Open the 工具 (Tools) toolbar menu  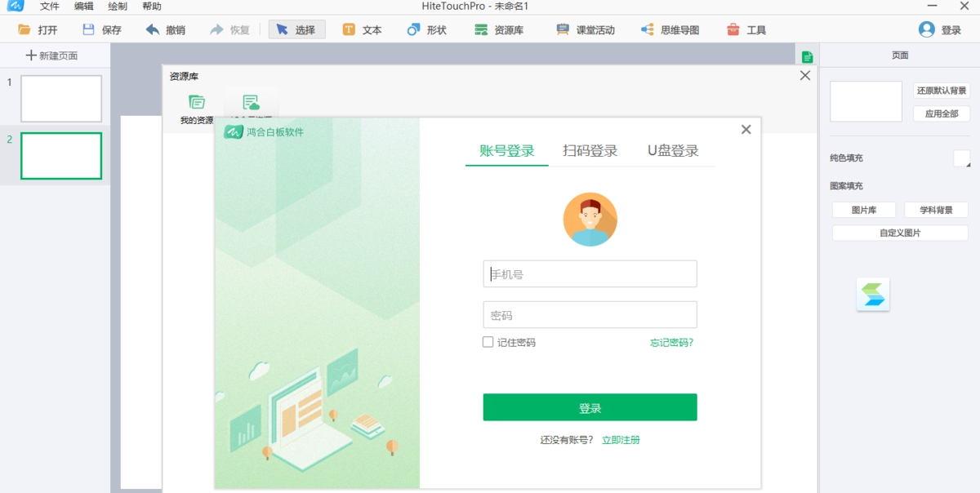(746, 30)
